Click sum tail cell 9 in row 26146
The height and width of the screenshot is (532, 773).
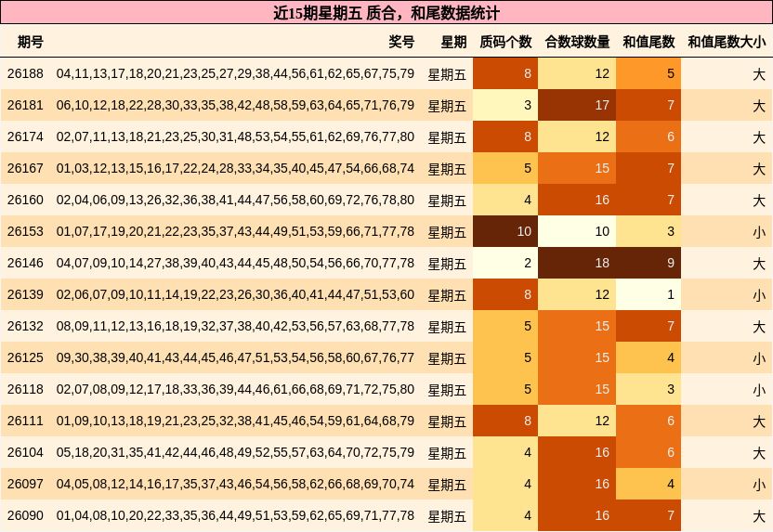649,263
